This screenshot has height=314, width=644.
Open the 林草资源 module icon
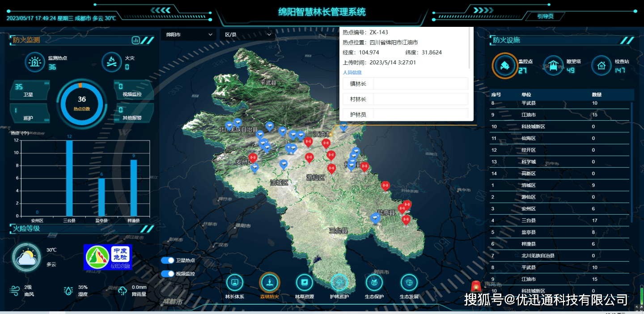304,282
